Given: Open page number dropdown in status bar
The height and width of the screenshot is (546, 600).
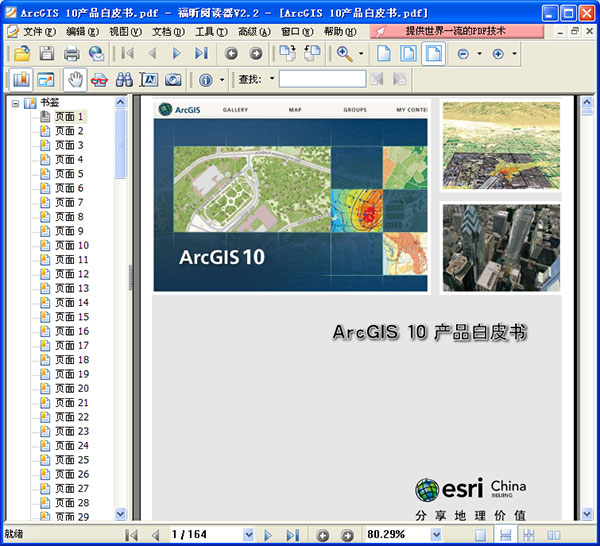Looking at the screenshot, I should point(248,534).
